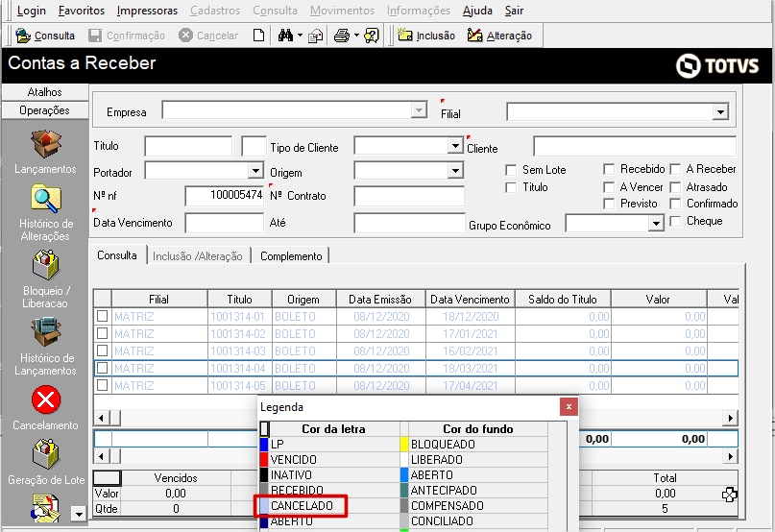Expand the sidebar scroll-down arrow
This screenshot has height=532, width=775.
(79, 514)
